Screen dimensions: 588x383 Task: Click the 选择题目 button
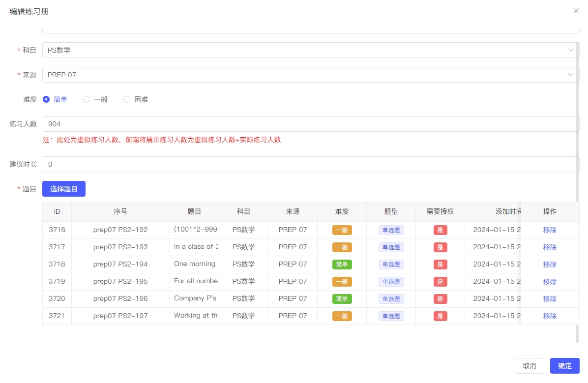coord(63,188)
